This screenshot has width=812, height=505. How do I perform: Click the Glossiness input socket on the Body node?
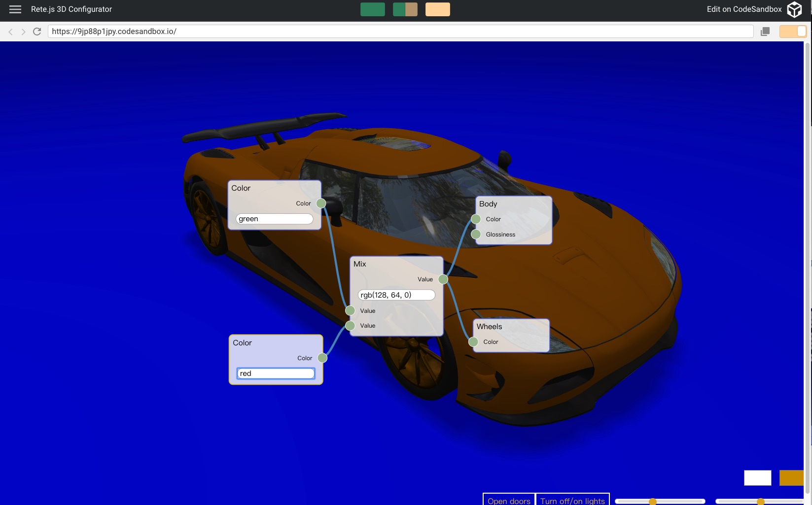click(476, 234)
